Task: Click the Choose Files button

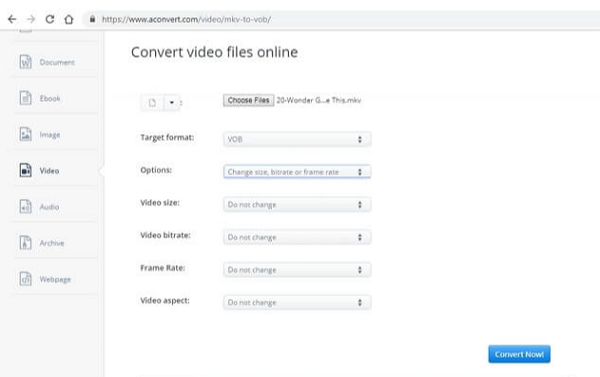Action: pyautogui.click(x=249, y=100)
